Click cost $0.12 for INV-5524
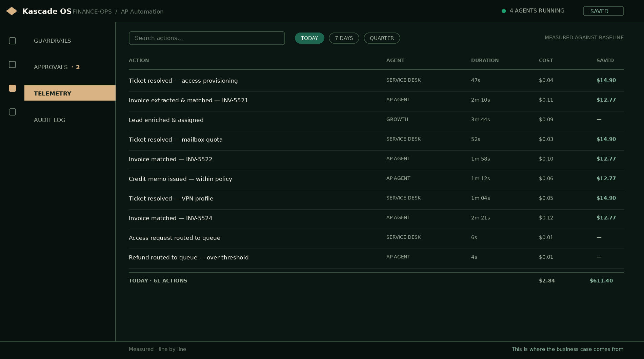The width and height of the screenshot is (644, 359). point(546,218)
